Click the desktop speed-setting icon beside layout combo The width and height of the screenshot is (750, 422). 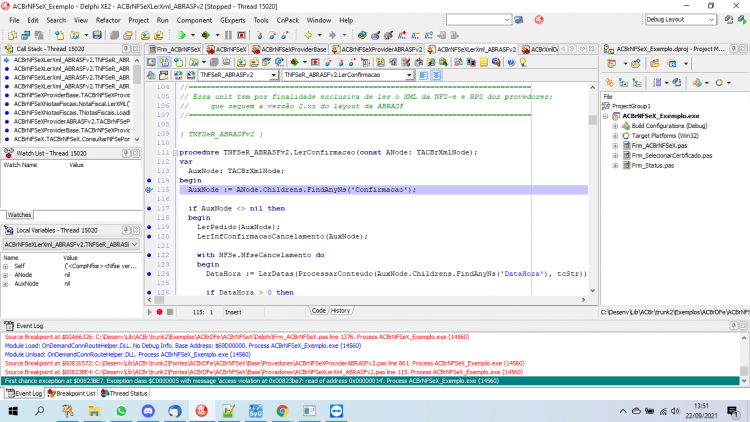[728, 20]
